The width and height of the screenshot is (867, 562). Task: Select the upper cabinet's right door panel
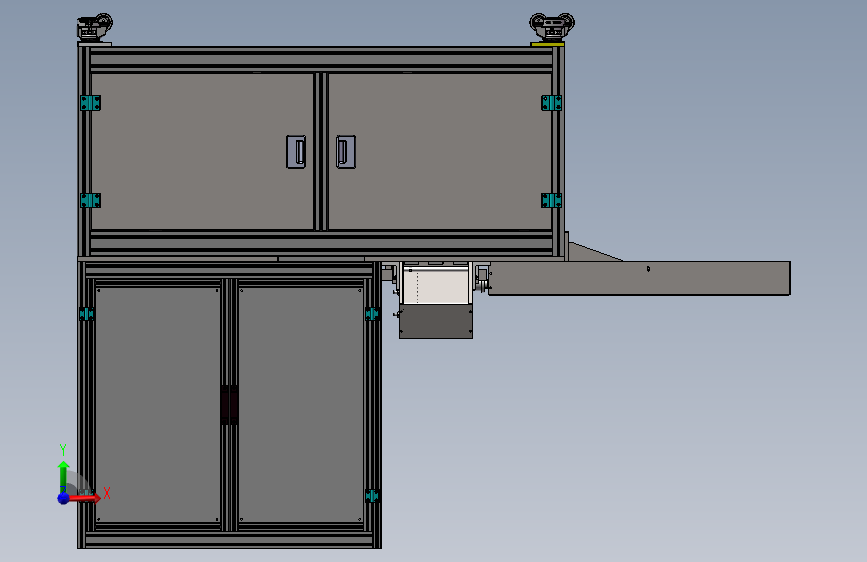coord(440,151)
